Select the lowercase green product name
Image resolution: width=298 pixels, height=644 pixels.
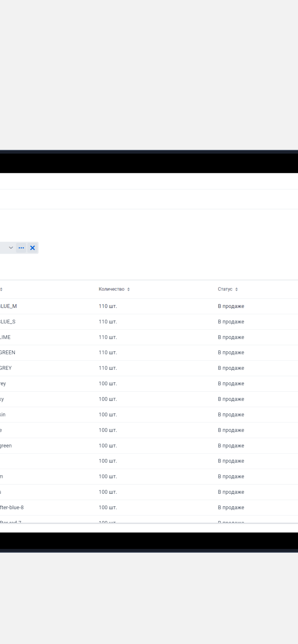click(6, 446)
